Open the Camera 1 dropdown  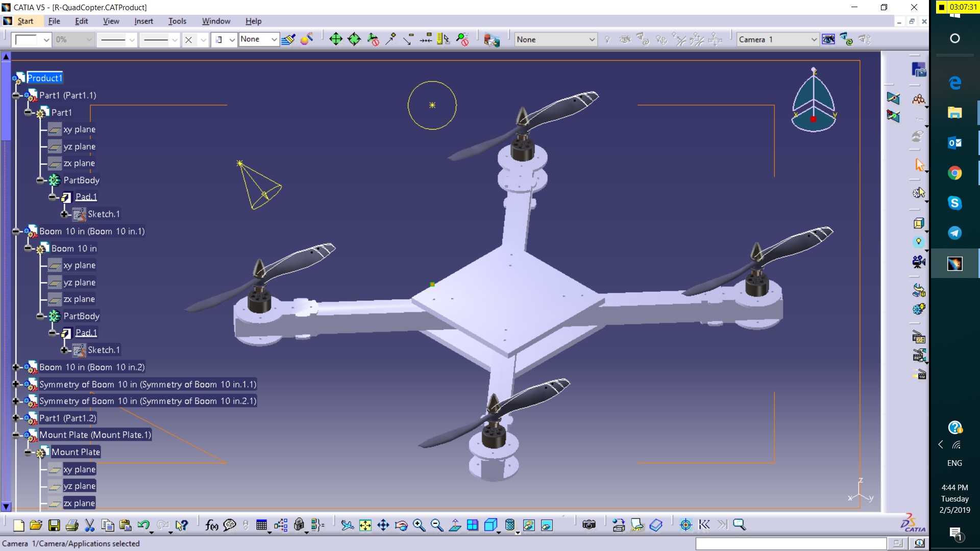coord(814,39)
